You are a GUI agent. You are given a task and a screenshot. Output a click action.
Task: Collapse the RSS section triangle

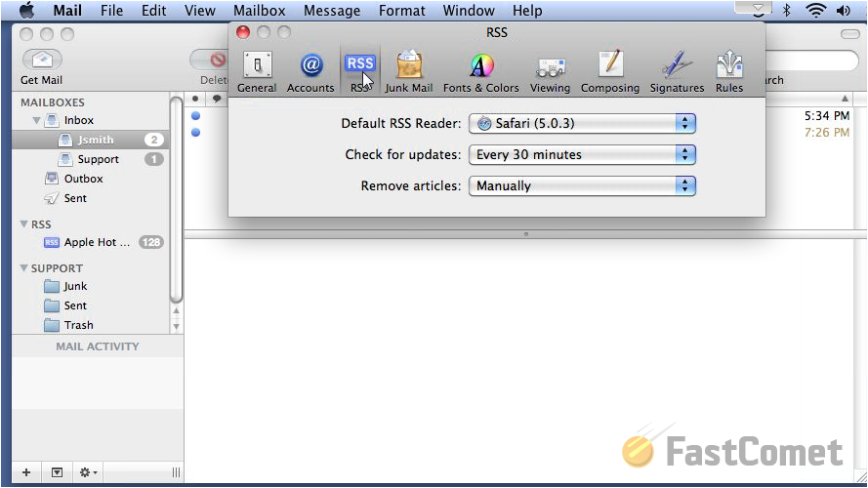[x=23, y=224]
